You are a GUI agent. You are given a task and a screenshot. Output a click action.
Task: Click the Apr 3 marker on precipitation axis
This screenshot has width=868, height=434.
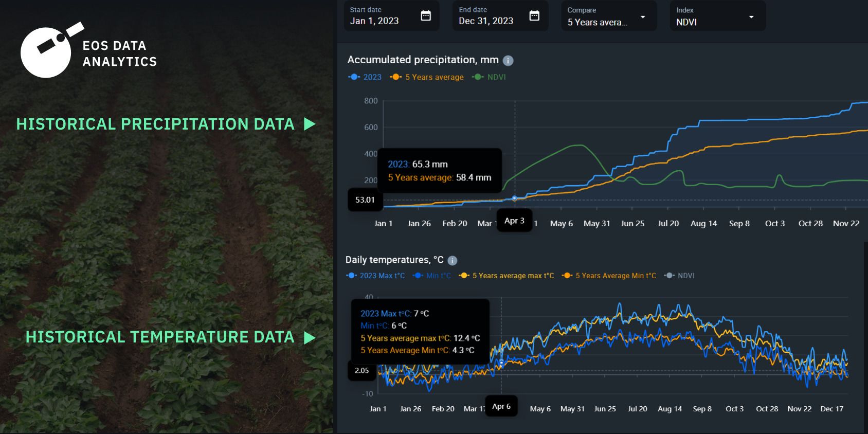click(x=514, y=221)
